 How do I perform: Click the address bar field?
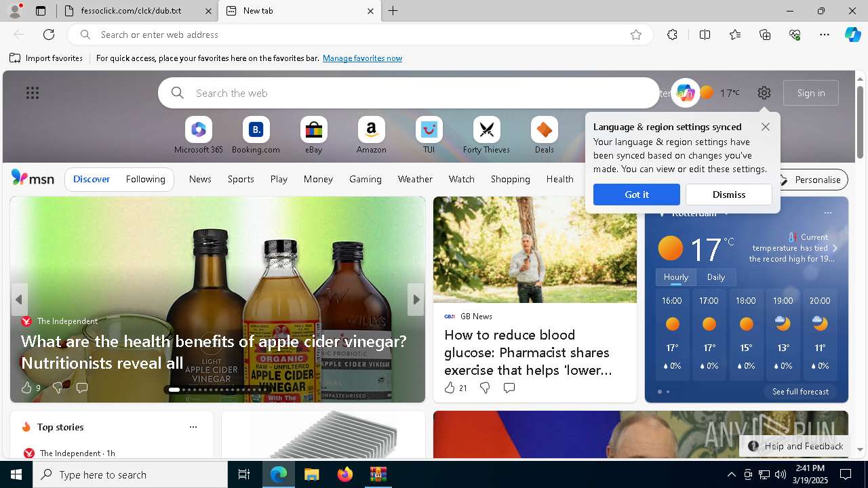point(359,35)
